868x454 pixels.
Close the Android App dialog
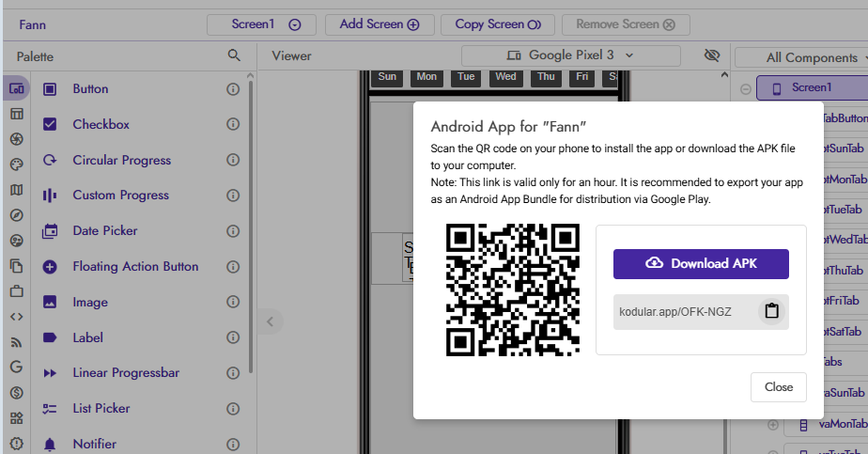tap(778, 387)
